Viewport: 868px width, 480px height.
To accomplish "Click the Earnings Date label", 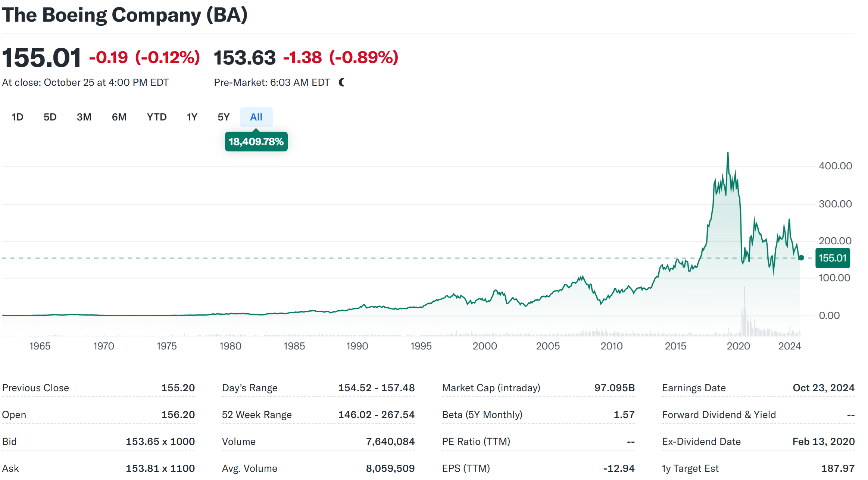I will (694, 388).
